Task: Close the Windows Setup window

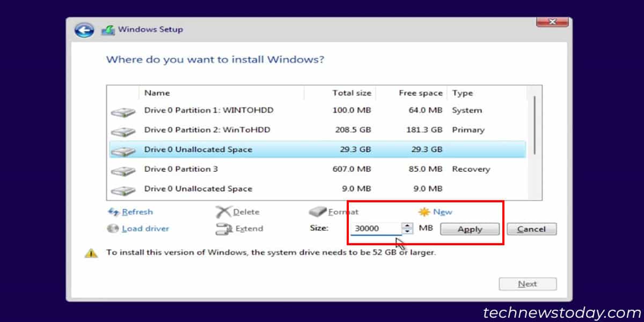Action: pos(552,22)
